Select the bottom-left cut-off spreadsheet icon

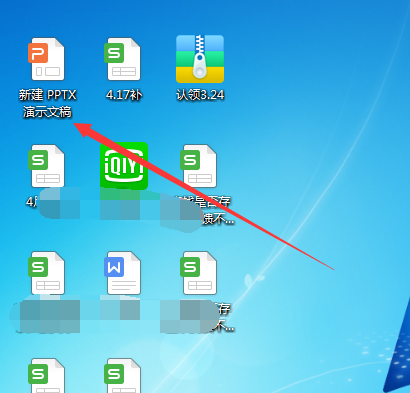[47, 375]
